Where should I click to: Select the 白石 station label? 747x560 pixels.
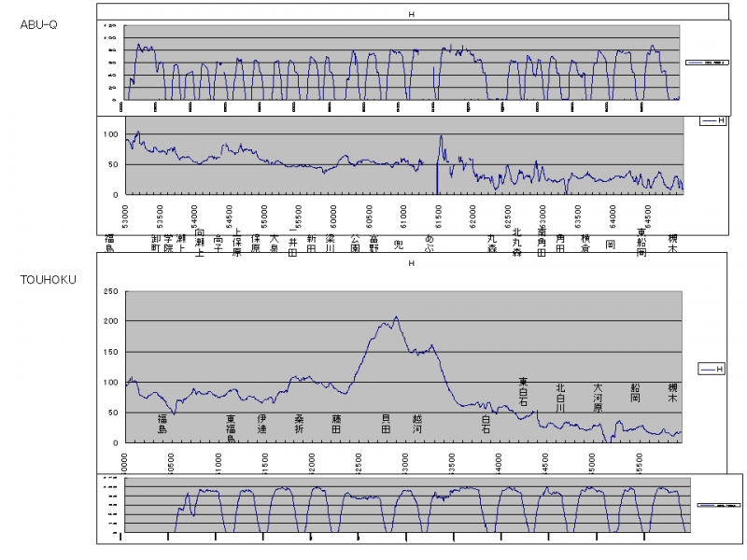click(x=486, y=424)
